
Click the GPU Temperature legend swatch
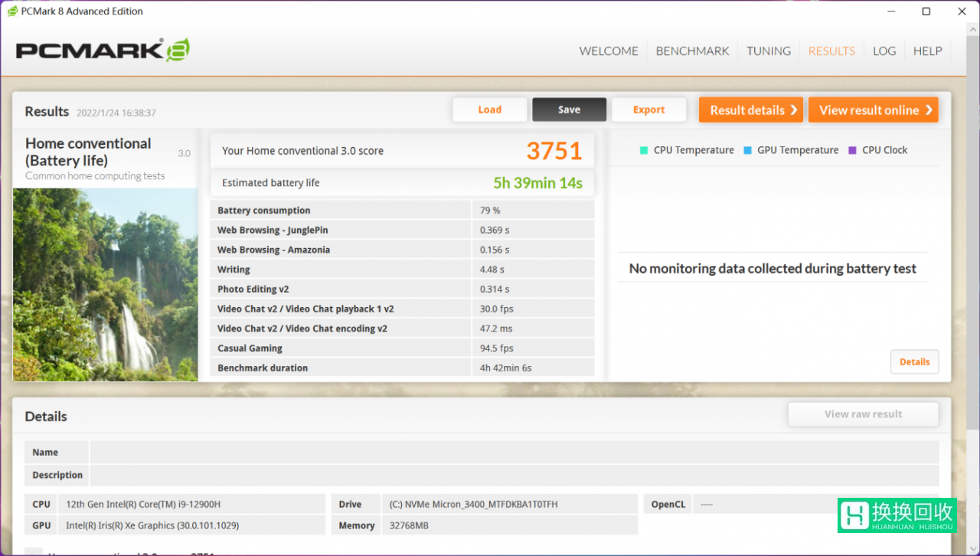point(747,150)
